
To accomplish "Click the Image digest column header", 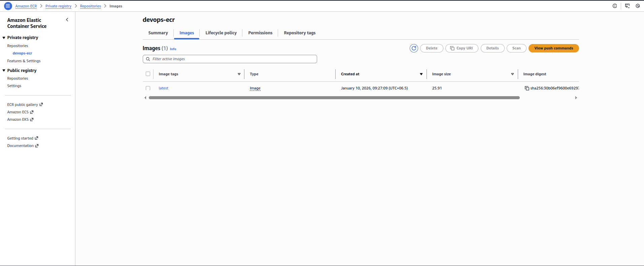I will tap(535, 74).
